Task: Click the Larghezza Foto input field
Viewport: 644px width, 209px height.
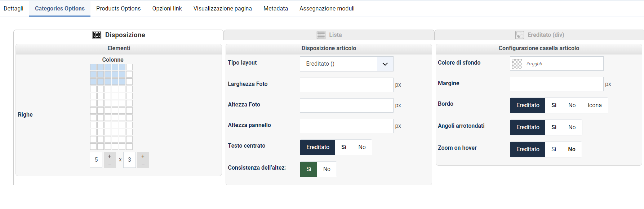Action: click(346, 85)
